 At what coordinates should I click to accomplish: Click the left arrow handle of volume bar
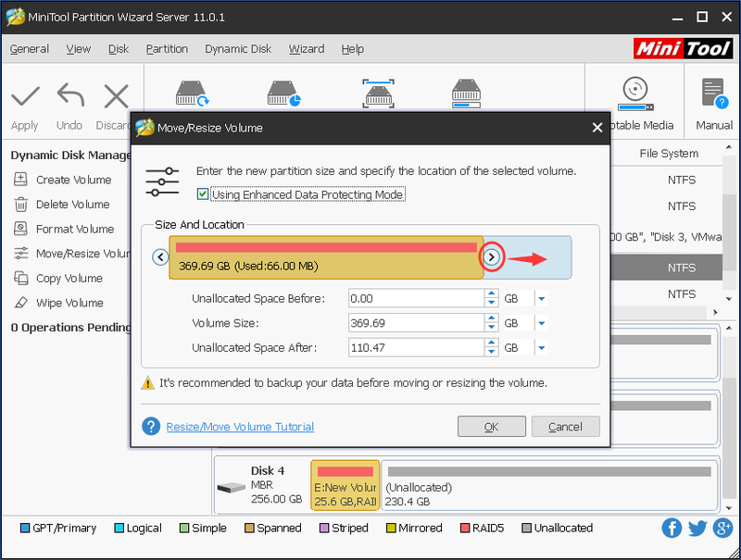pyautogui.click(x=160, y=257)
